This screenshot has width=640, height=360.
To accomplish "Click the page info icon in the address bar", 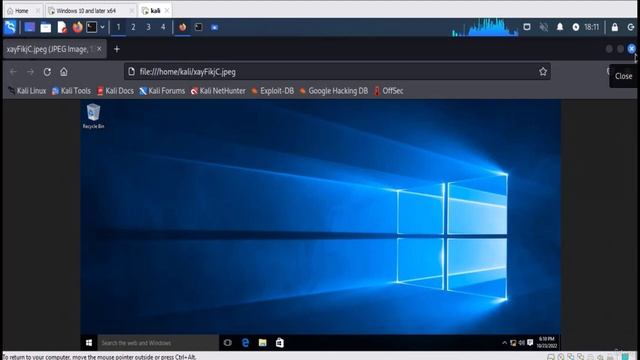I will (131, 72).
